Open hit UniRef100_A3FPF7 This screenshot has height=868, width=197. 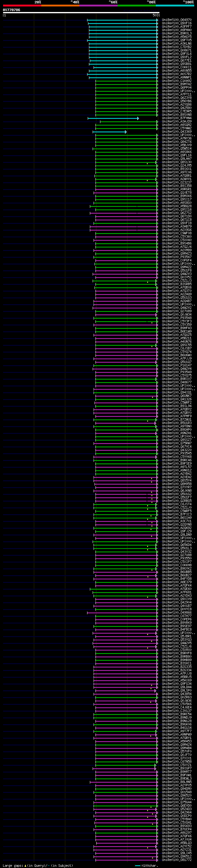click(177, 26)
